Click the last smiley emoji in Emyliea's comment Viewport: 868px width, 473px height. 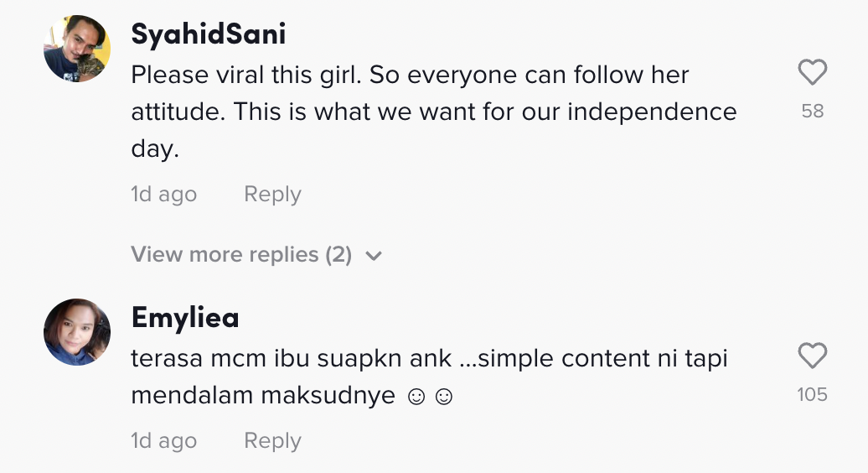444,397
